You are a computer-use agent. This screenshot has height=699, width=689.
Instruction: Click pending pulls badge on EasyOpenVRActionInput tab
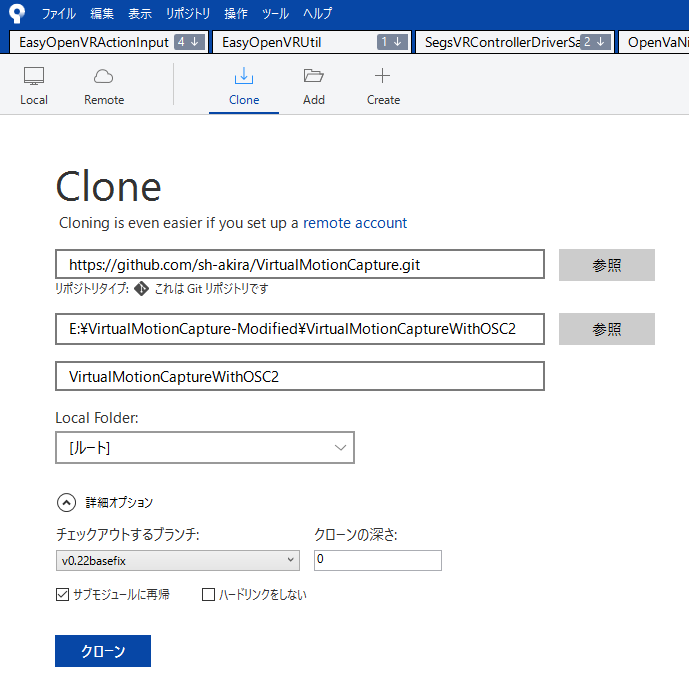tap(189, 42)
